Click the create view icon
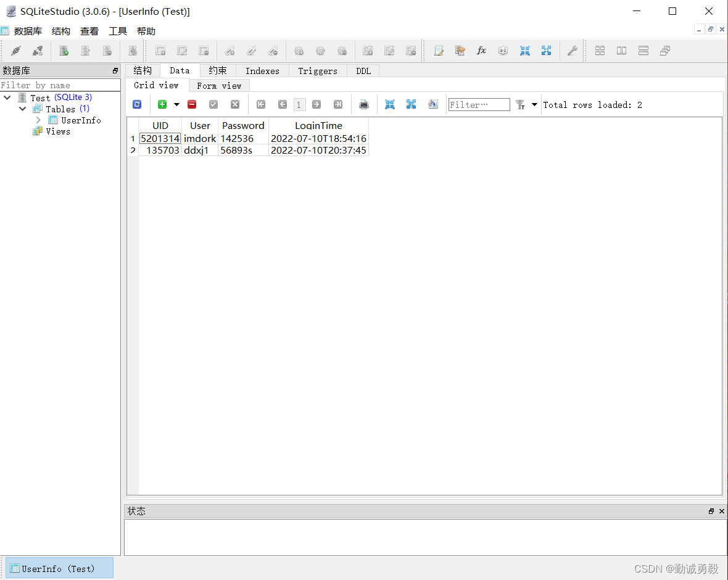 tap(368, 51)
